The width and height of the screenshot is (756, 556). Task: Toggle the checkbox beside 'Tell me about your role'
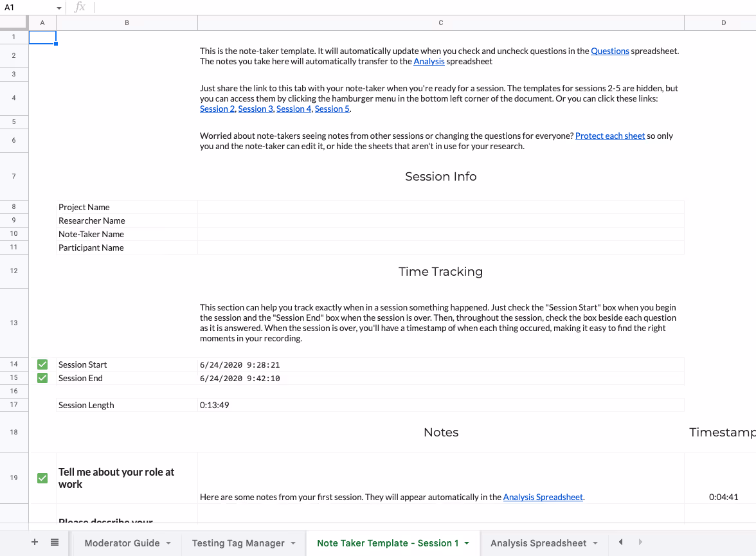42,478
